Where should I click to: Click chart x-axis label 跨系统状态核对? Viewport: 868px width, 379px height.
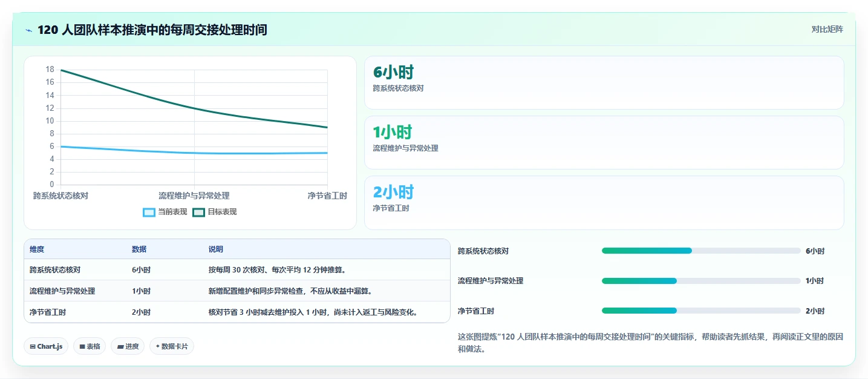pos(61,196)
